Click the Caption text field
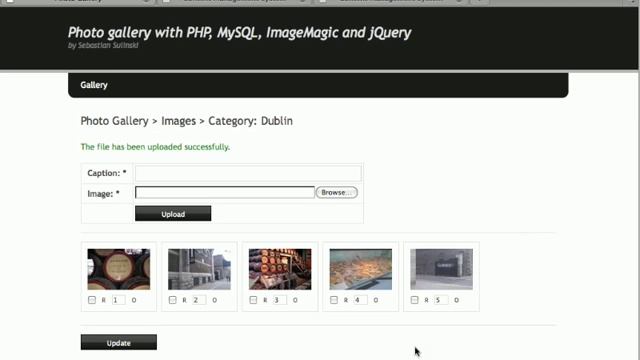 (x=248, y=173)
